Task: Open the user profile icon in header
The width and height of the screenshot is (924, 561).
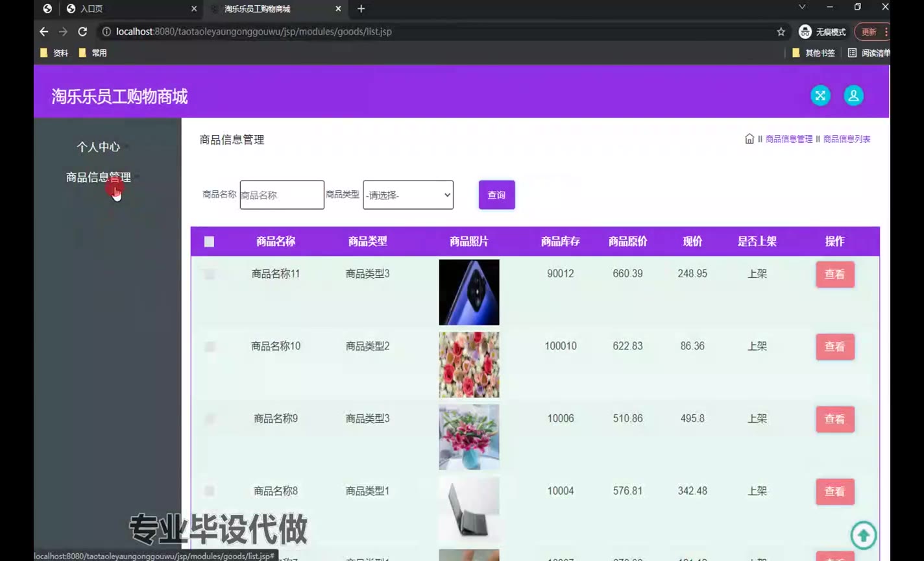Action: (x=853, y=95)
